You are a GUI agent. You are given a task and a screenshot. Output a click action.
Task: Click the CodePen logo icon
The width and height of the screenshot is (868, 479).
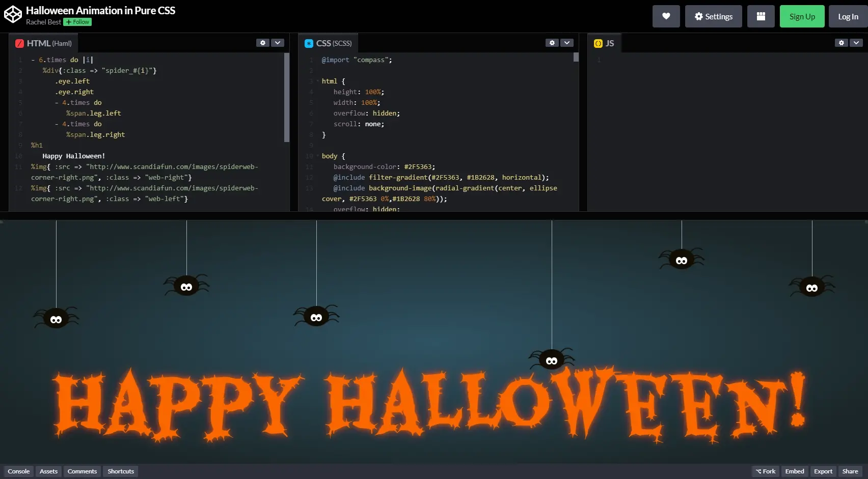click(x=13, y=15)
